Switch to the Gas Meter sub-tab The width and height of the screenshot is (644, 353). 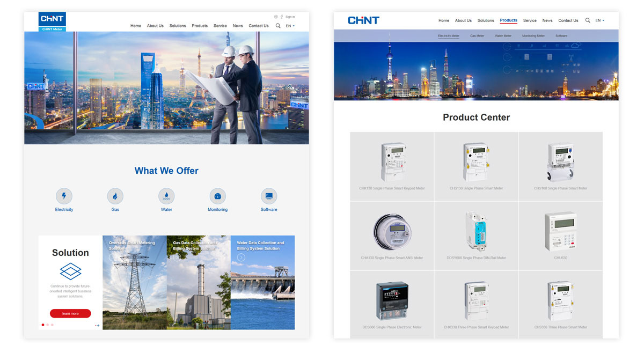pos(477,36)
